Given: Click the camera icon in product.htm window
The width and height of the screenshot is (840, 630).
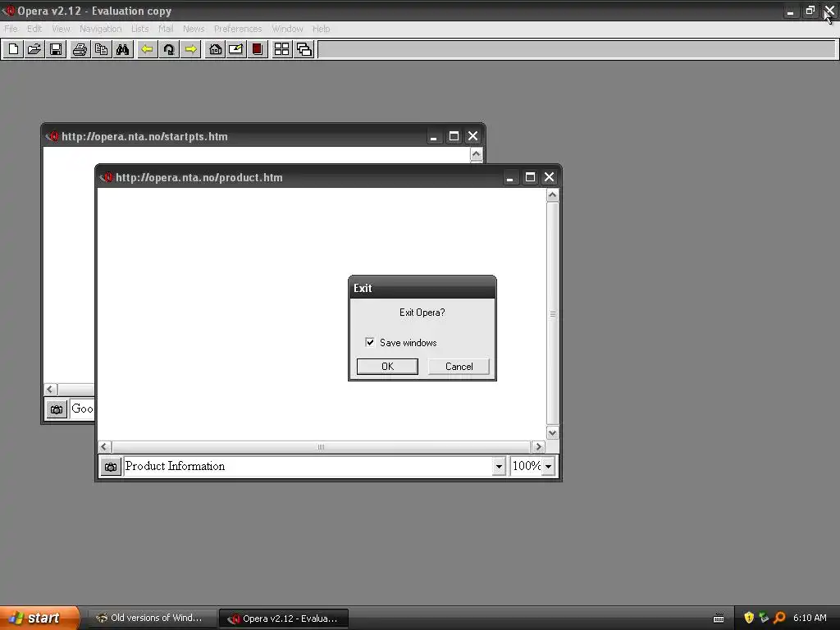Looking at the screenshot, I should (111, 467).
